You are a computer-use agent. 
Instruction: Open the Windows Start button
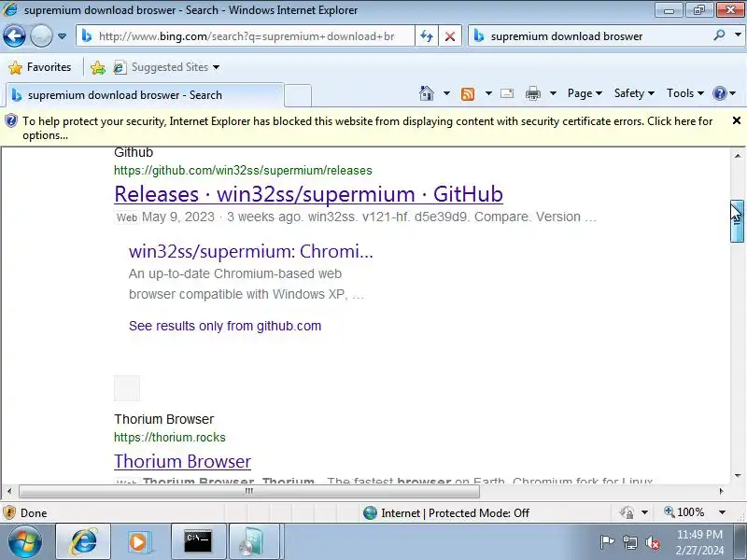[x=25, y=541]
